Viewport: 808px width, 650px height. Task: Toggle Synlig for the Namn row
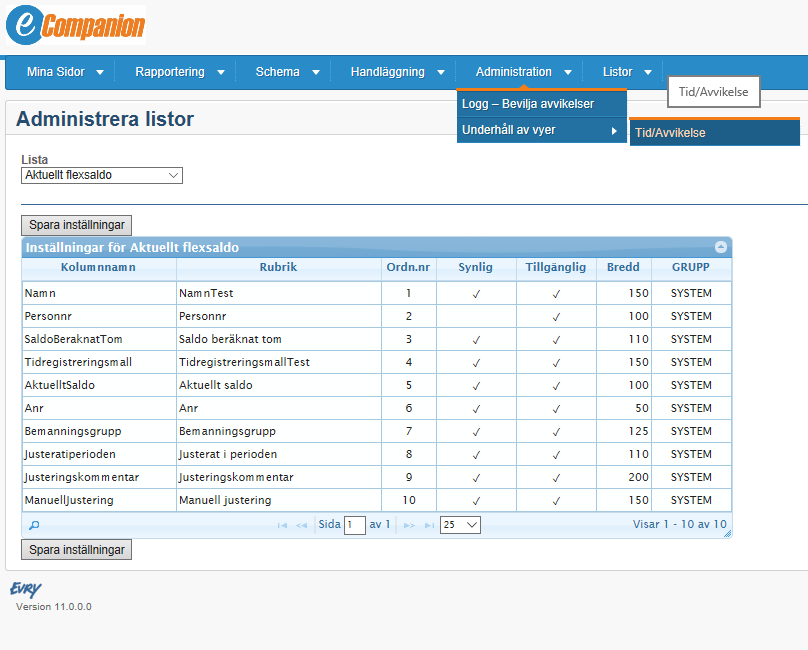(477, 293)
